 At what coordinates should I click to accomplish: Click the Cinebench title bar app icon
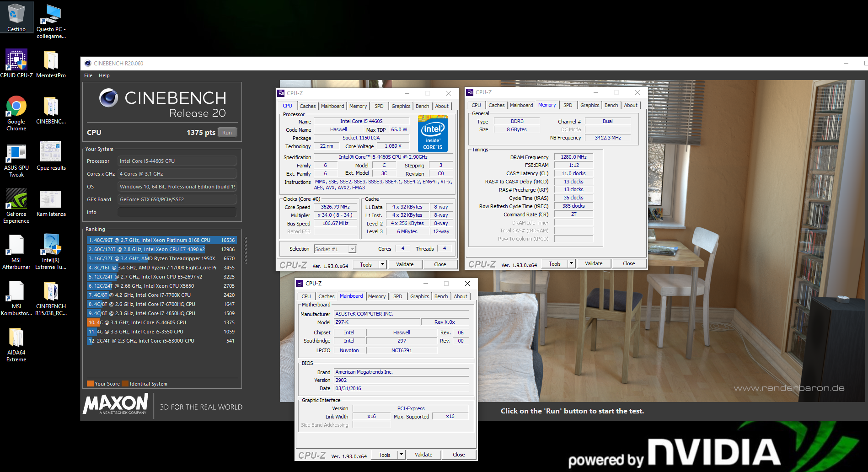point(87,64)
